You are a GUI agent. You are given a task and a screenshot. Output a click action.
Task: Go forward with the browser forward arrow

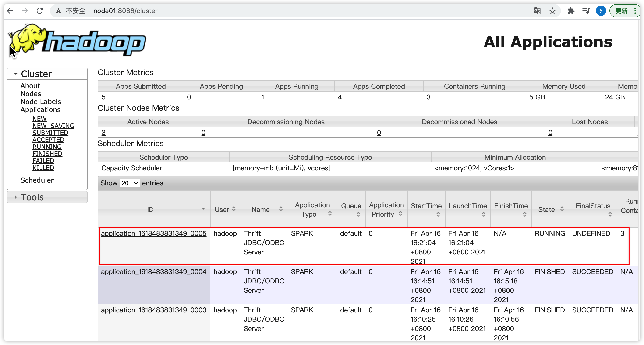[x=25, y=11]
